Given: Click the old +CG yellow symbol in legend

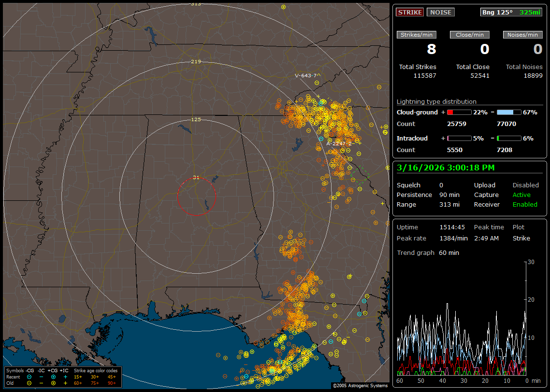Looking at the screenshot, I should pos(53,383).
